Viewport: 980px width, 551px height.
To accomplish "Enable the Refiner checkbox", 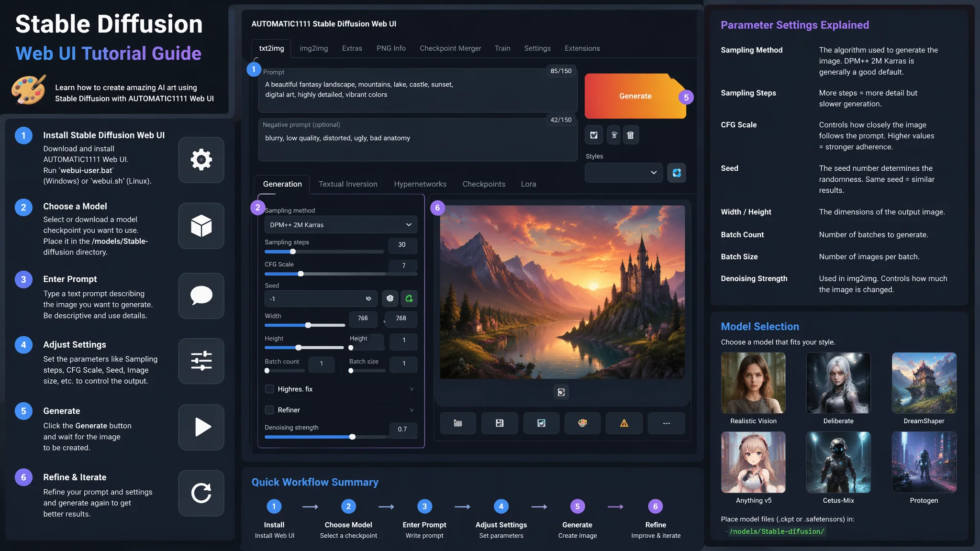I will coord(269,410).
